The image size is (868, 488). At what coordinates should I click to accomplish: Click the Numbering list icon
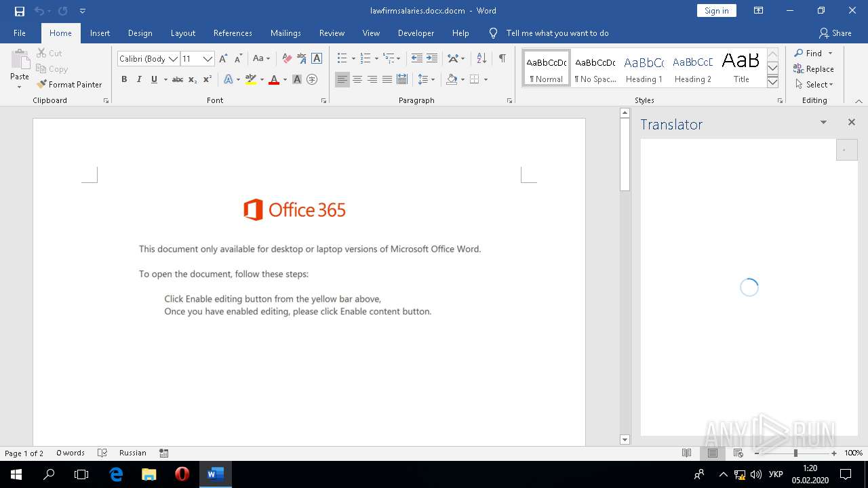point(366,59)
